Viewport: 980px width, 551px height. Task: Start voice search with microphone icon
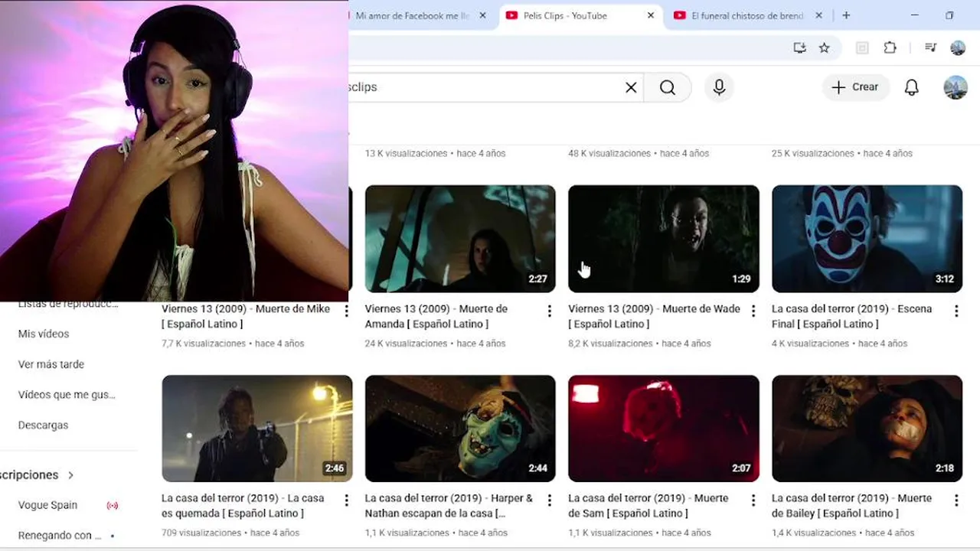[719, 87]
